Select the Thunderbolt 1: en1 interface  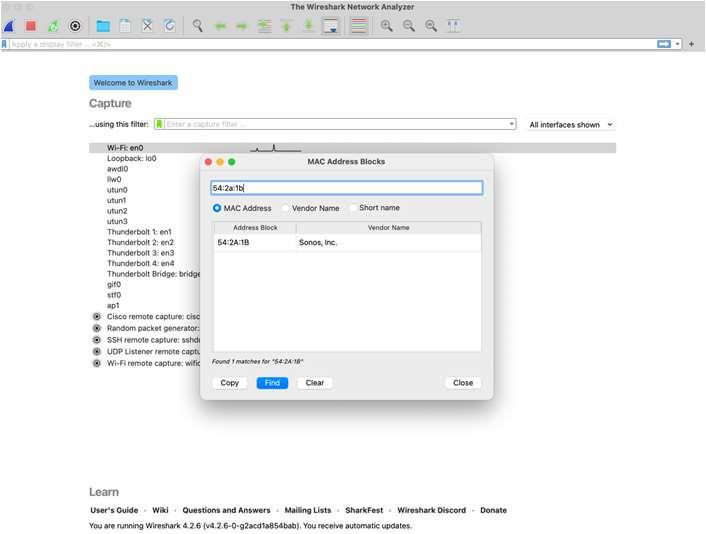click(x=139, y=232)
